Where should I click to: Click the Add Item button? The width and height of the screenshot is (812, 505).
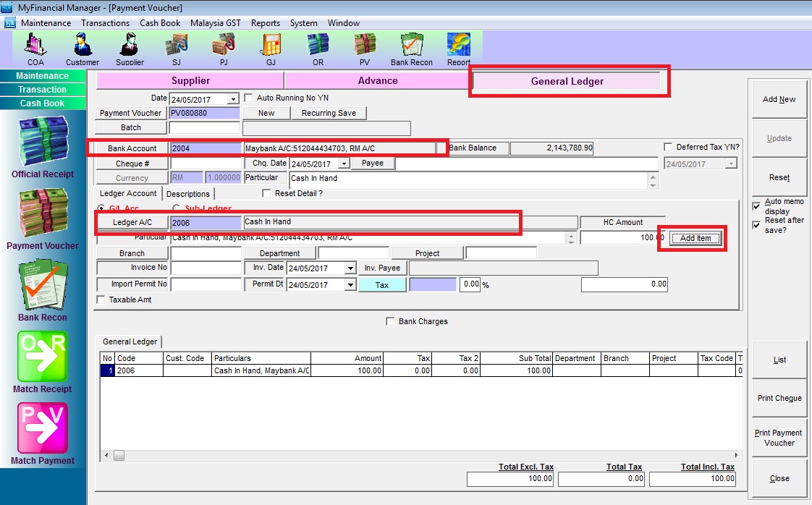tap(695, 239)
